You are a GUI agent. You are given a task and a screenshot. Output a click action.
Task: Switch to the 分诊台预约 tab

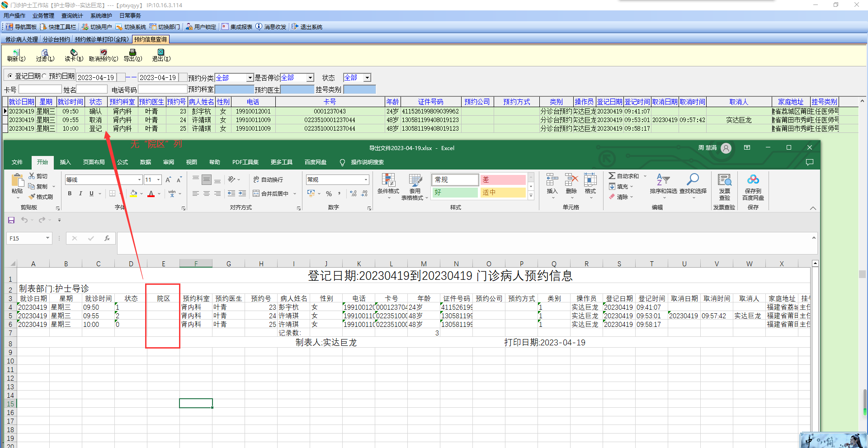pyautogui.click(x=57, y=39)
